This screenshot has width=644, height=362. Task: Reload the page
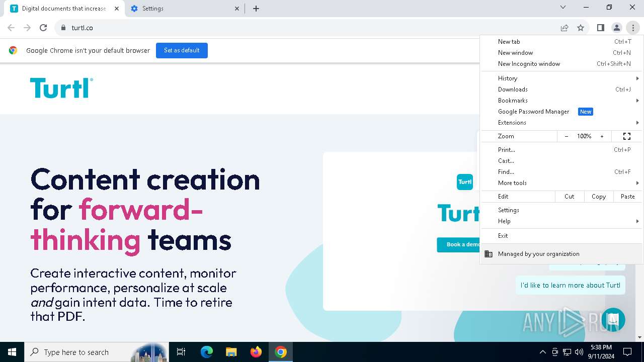pyautogui.click(x=43, y=28)
